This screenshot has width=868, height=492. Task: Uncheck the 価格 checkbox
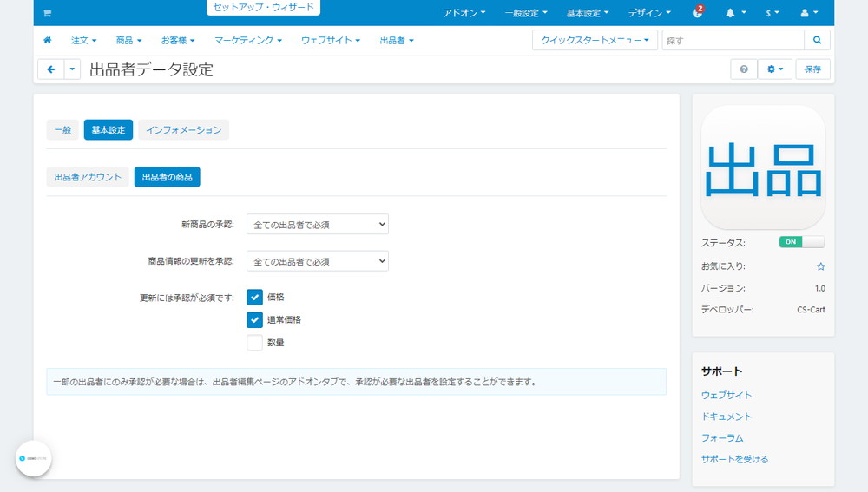coord(254,297)
